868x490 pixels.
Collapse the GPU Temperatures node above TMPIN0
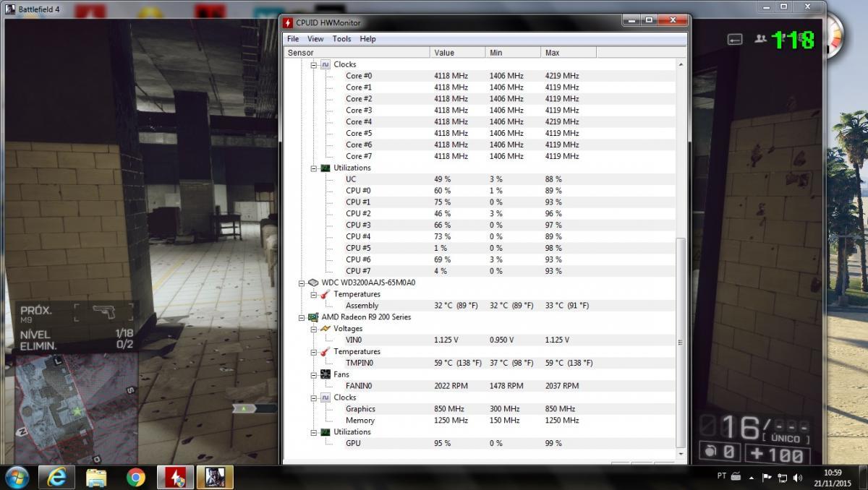tap(314, 352)
